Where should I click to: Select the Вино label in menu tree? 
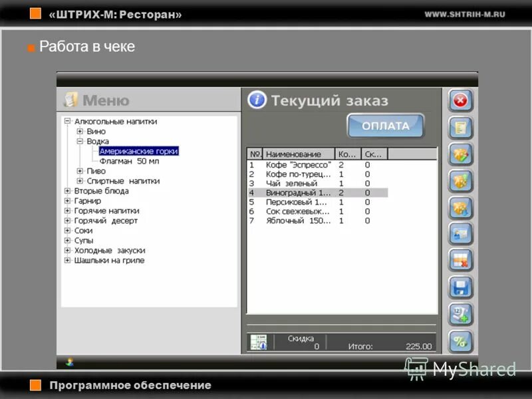click(x=96, y=131)
